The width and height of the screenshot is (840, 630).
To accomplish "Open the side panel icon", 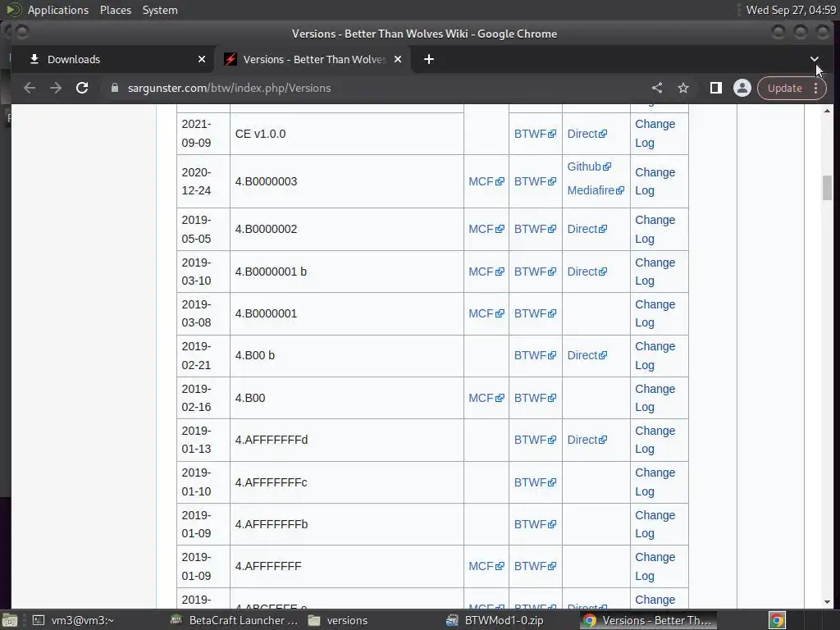I will coord(715,88).
